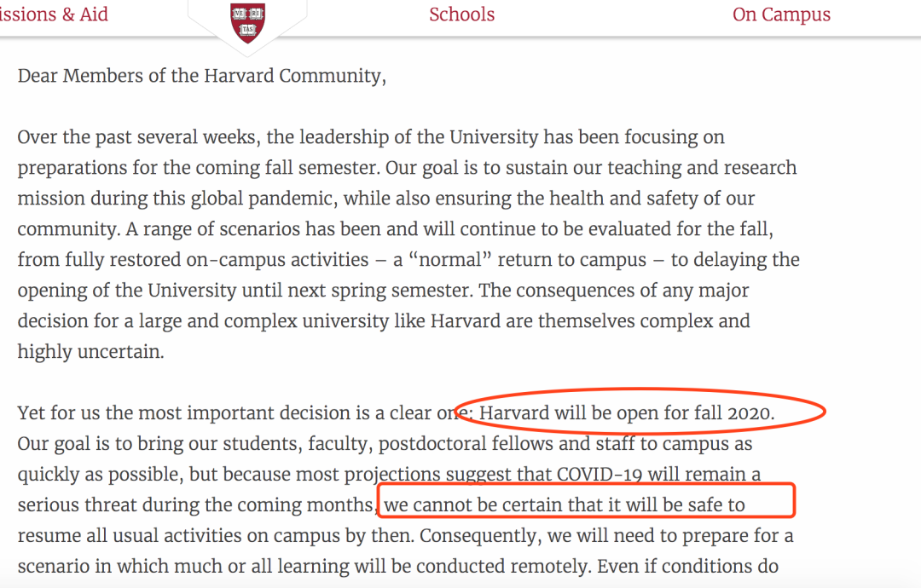
Task: Open the Schools navigation menu
Action: pyautogui.click(x=461, y=14)
